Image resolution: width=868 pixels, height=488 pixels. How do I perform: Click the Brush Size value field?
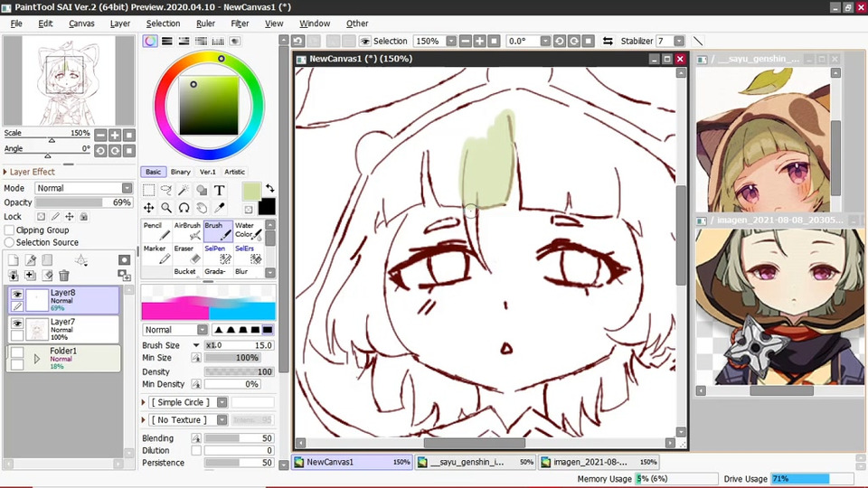[239, 345]
